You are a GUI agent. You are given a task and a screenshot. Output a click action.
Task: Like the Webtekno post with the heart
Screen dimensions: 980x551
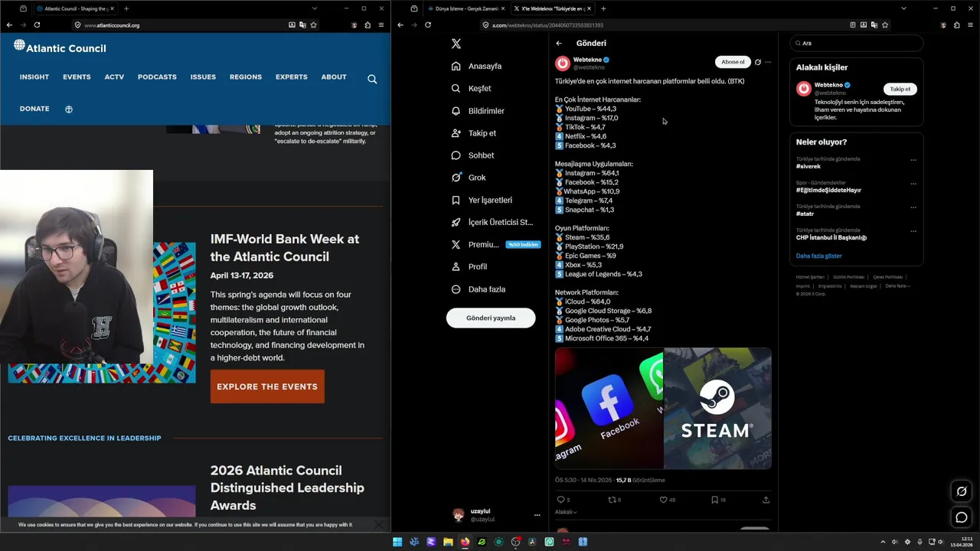coord(663,500)
